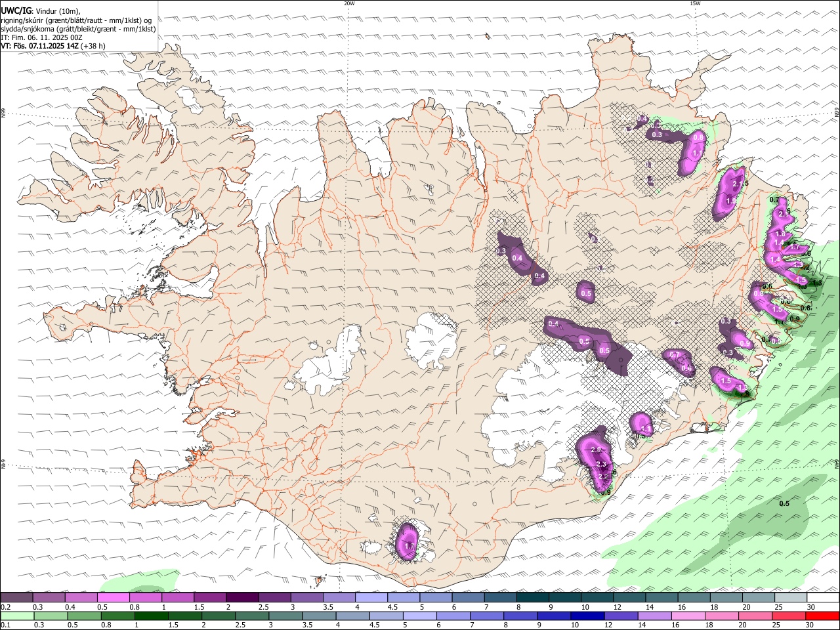Click the 2.9 snowfall value label
Image resolution: width=840 pixels, height=630 pixels.
click(x=597, y=450)
